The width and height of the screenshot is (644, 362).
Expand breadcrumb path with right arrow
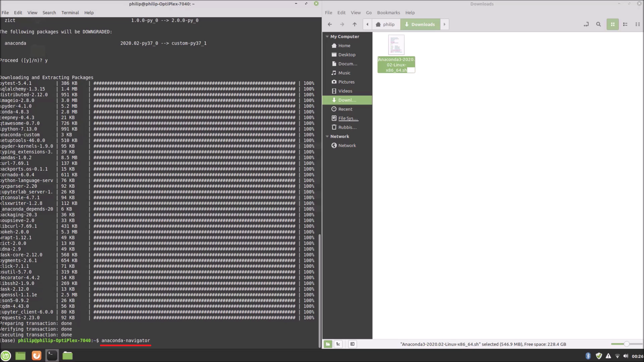click(x=444, y=24)
